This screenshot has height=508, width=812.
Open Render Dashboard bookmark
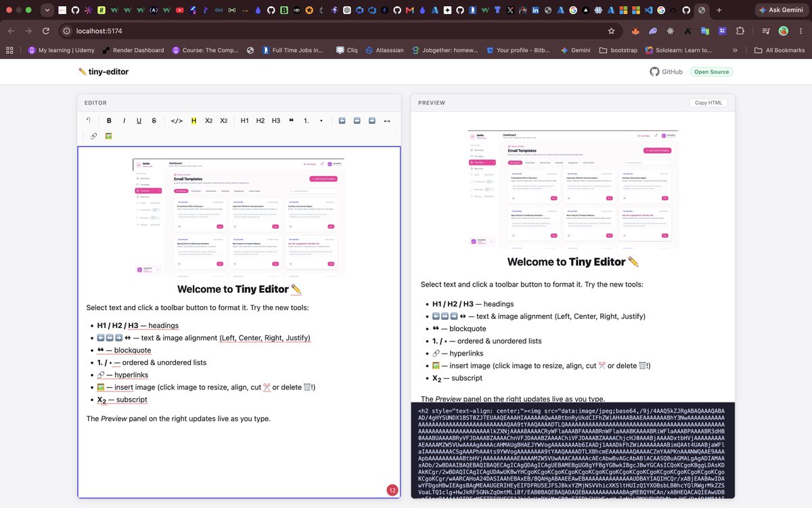[x=133, y=50]
